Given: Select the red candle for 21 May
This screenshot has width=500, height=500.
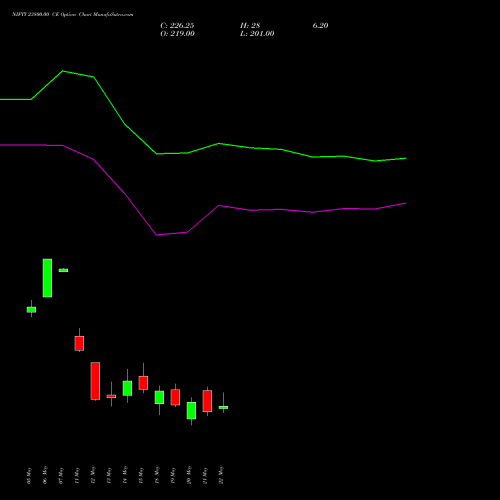Looking at the screenshot, I should tap(207, 401).
